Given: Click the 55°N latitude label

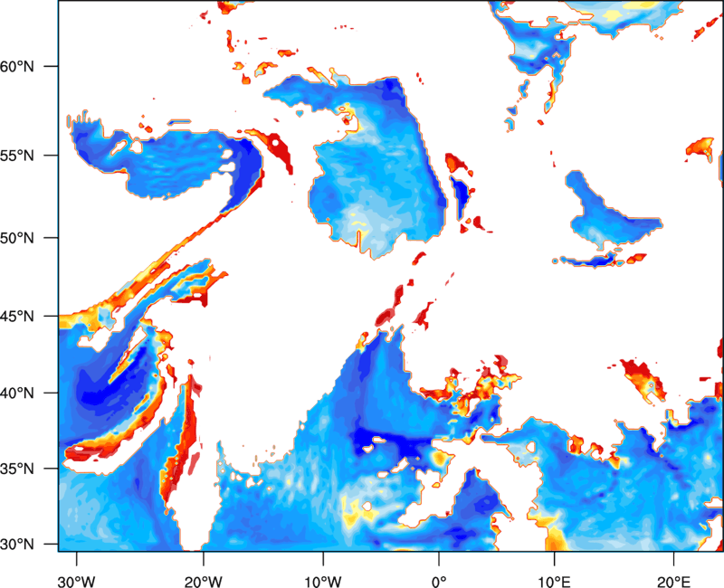Looking at the screenshot, I should click(17, 156).
